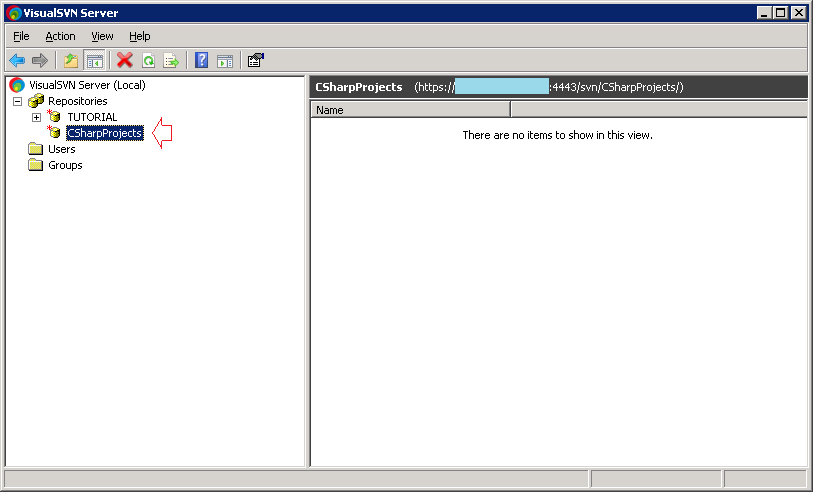Expand the TUTORIAL repository node
The width and height of the screenshot is (813, 492).
point(36,117)
